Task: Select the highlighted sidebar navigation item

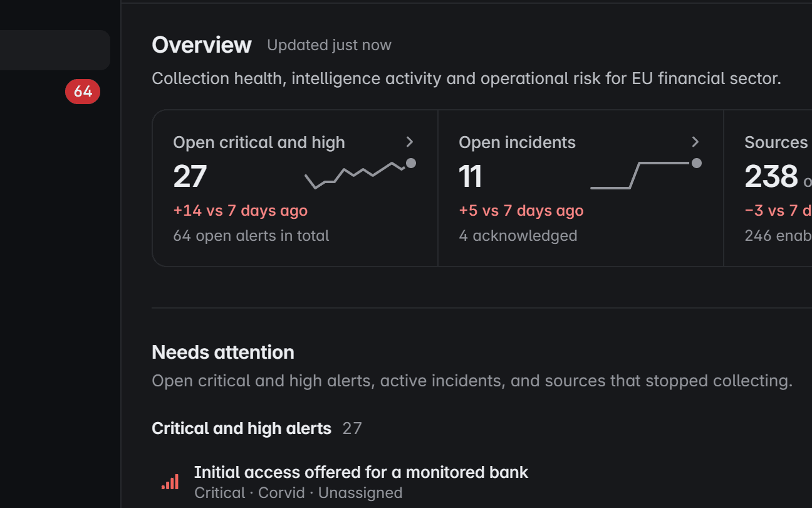Action: [x=55, y=50]
